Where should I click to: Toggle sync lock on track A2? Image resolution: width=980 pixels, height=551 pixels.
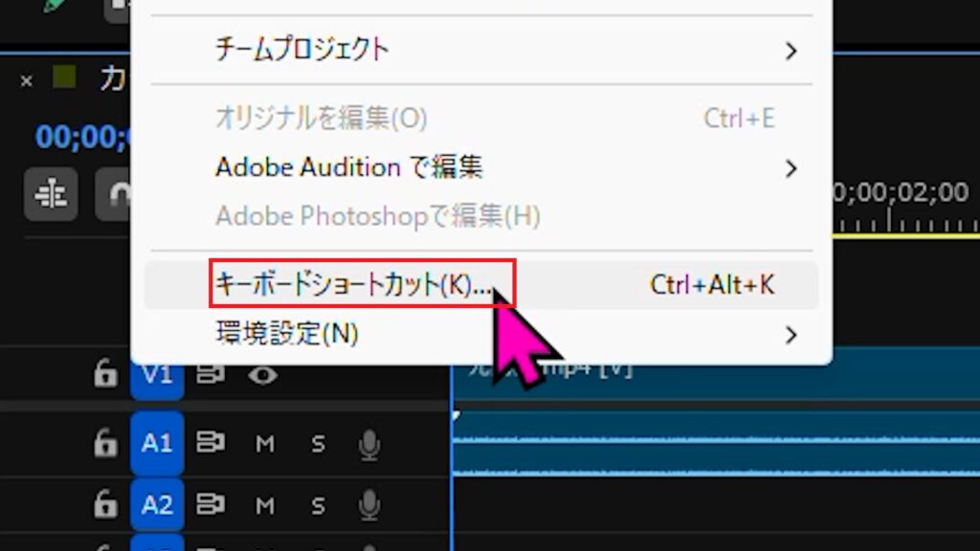pos(211,504)
